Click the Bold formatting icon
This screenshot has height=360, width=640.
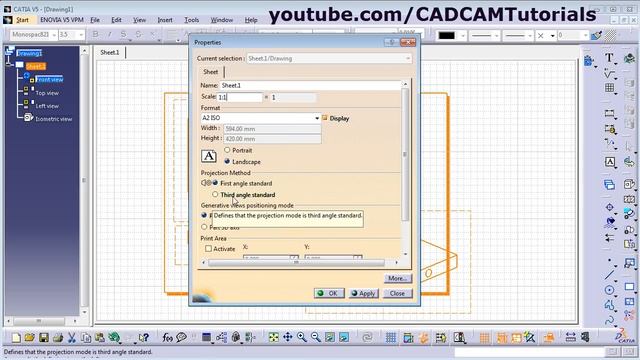95,35
